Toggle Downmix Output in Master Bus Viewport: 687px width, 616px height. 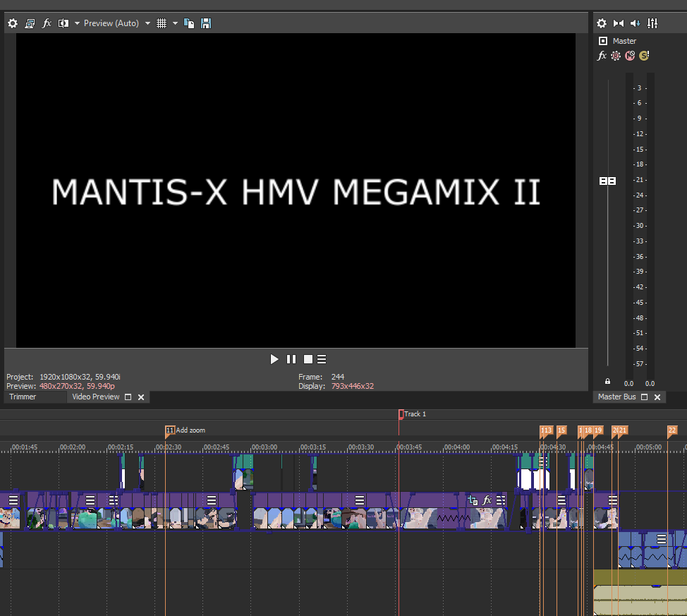[619, 23]
